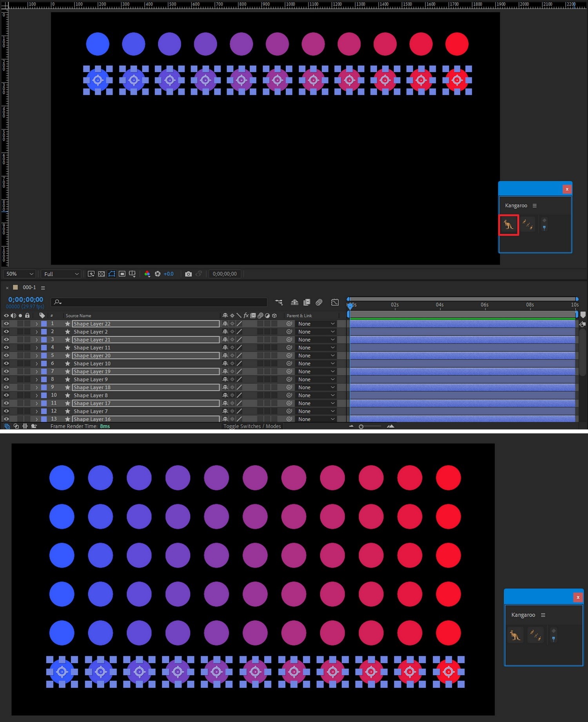Expand Shape Layer 2 properties
This screenshot has height=722, width=588.
coord(36,332)
